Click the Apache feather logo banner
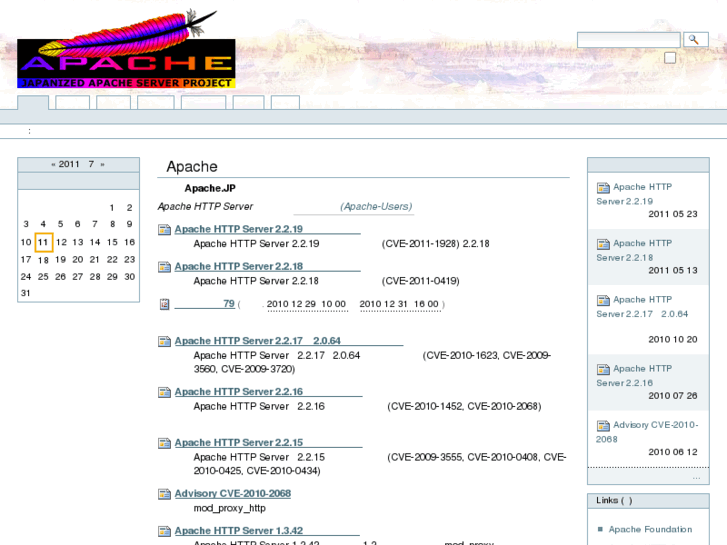The image size is (727, 545). coord(126,49)
